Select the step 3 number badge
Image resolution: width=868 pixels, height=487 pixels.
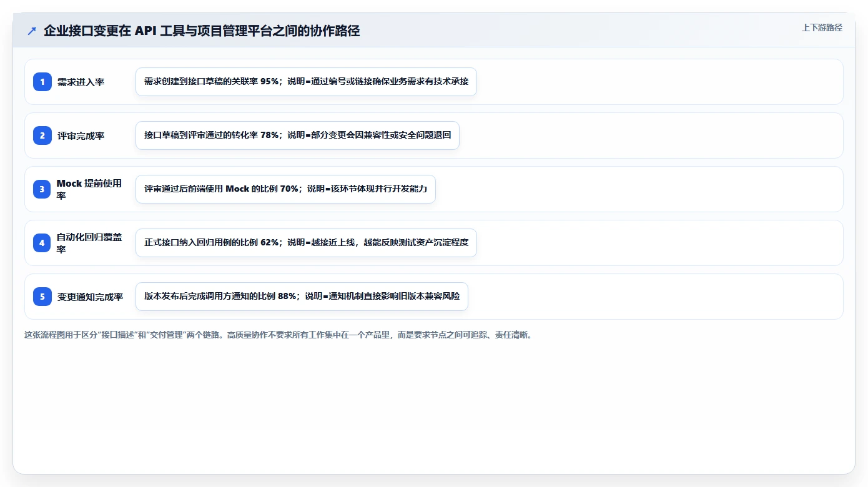42,189
